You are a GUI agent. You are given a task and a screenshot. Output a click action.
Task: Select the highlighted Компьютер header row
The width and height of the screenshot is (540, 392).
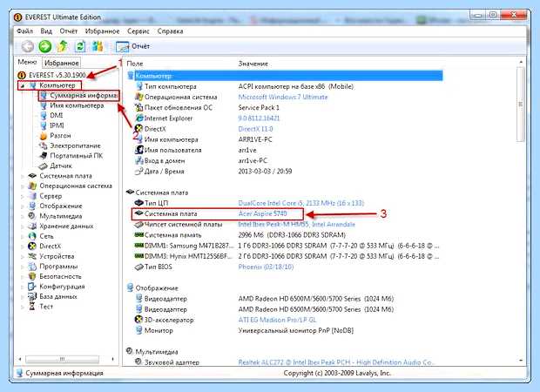pos(285,76)
